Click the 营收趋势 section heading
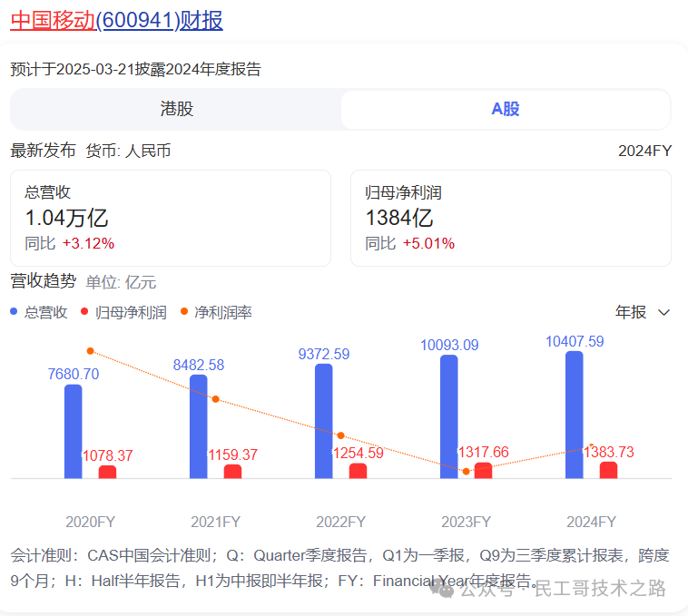The height and width of the screenshot is (616, 688). [43, 281]
